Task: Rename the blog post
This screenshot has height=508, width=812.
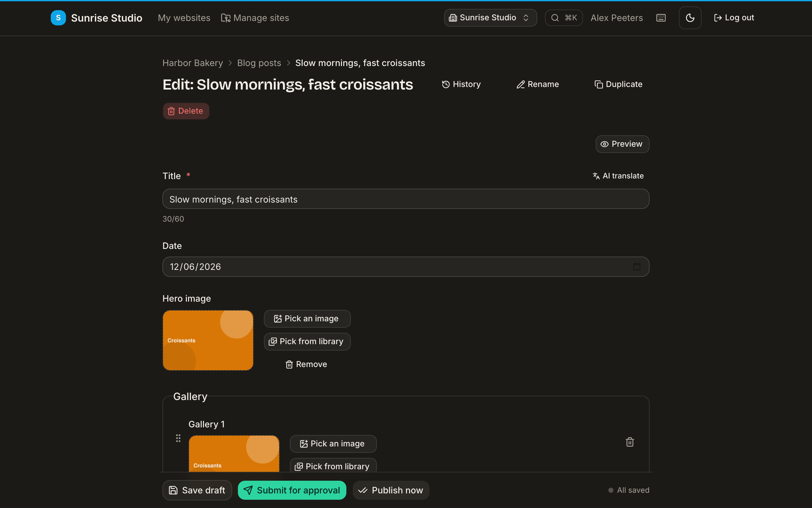Action: click(x=538, y=84)
